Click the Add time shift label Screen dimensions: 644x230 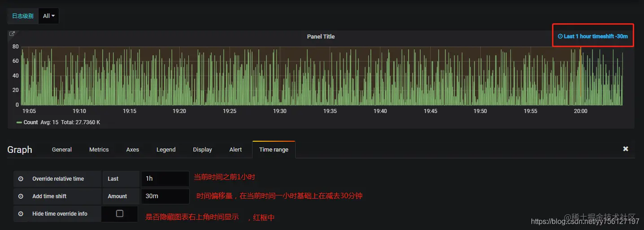(49, 196)
